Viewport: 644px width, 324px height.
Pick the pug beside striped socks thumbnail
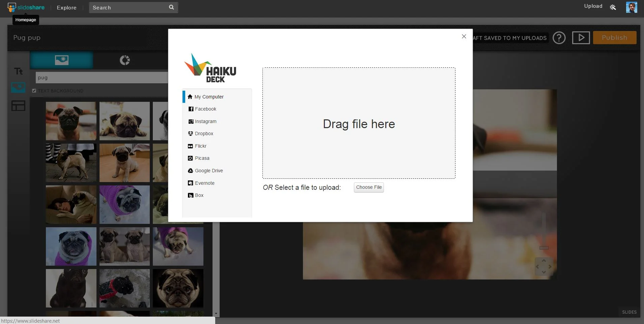[x=71, y=163]
